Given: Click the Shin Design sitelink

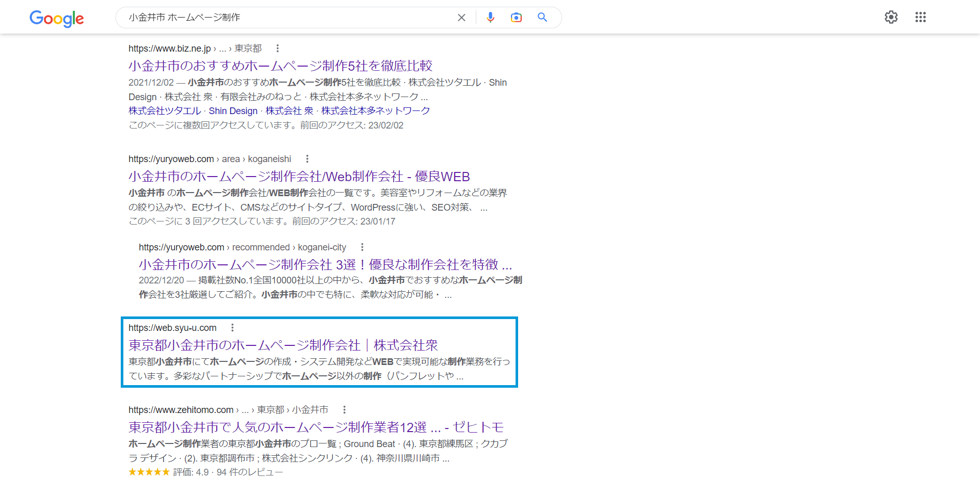Looking at the screenshot, I should click(x=233, y=110).
